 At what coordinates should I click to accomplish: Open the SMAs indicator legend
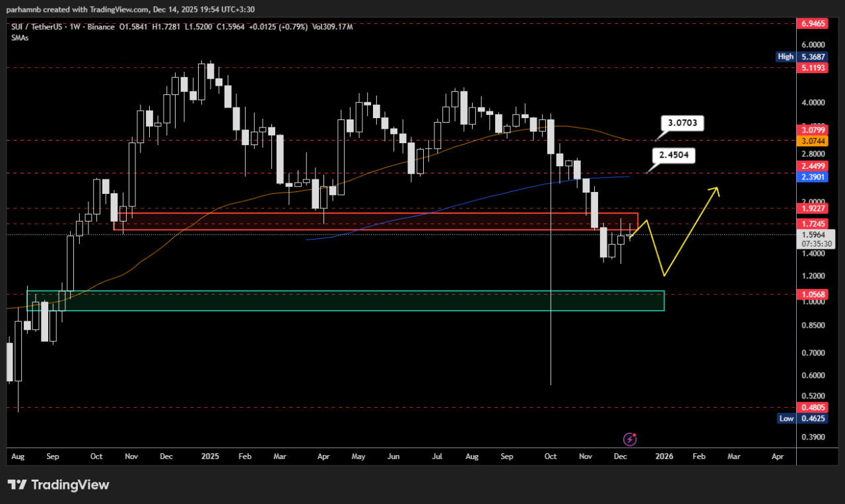tap(20, 38)
